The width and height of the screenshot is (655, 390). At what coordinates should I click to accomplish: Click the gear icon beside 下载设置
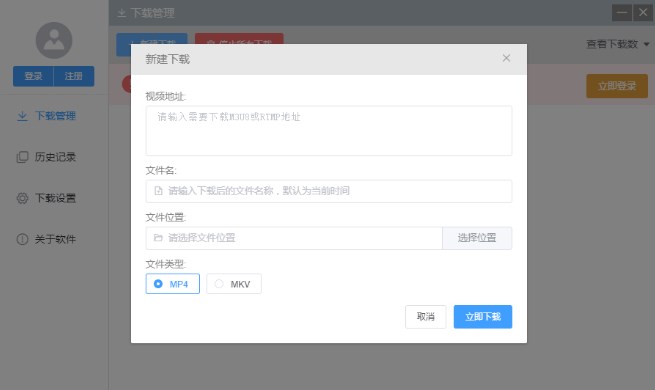tap(22, 198)
